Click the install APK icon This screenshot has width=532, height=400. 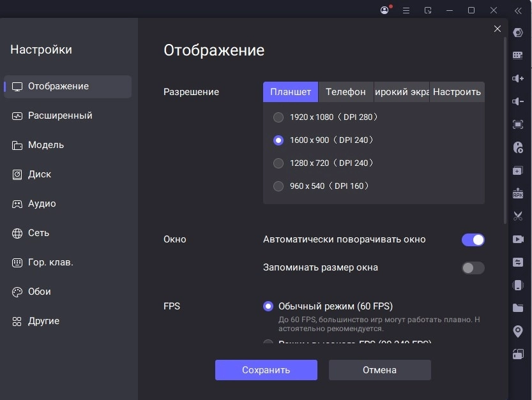[x=518, y=194]
